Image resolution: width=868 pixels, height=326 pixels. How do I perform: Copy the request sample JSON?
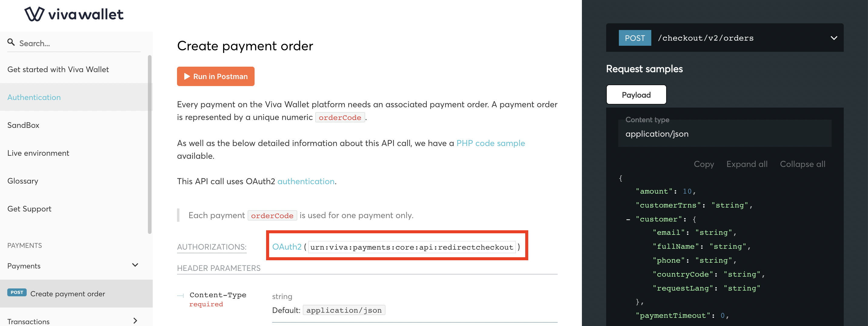point(703,164)
